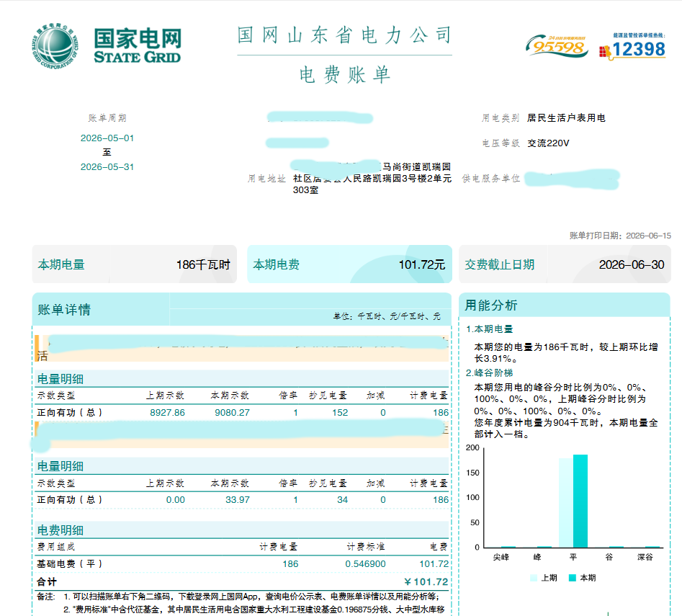Click the rate value 0.546900
682x616 pixels.
pyautogui.click(x=365, y=564)
